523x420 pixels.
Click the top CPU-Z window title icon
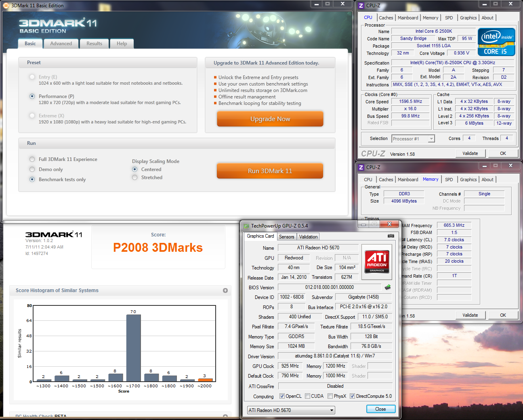(361, 5)
